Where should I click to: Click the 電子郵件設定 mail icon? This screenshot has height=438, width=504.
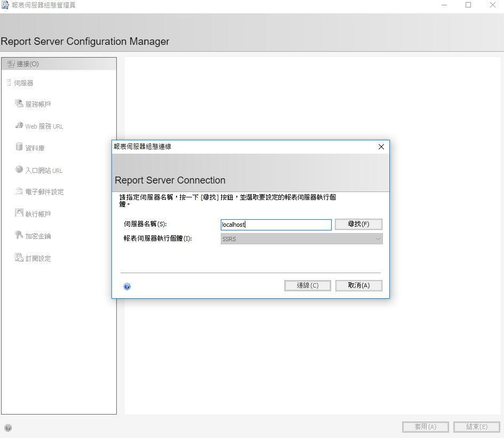click(x=19, y=192)
